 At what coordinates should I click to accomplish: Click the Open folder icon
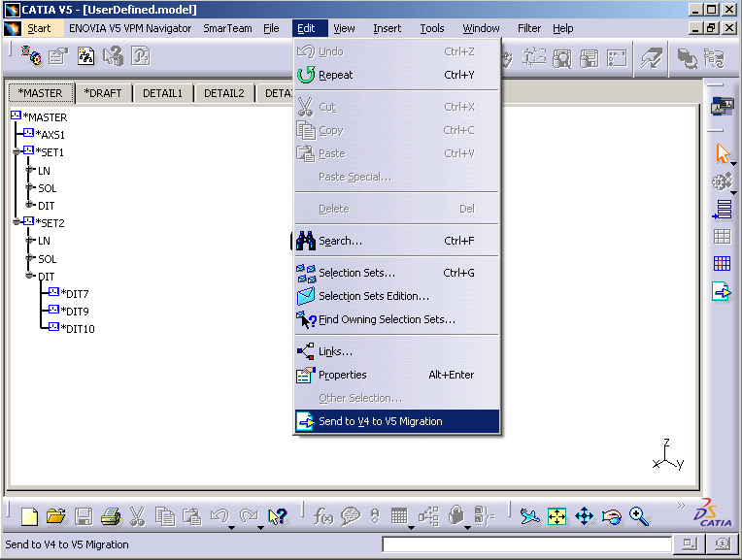tap(56, 516)
